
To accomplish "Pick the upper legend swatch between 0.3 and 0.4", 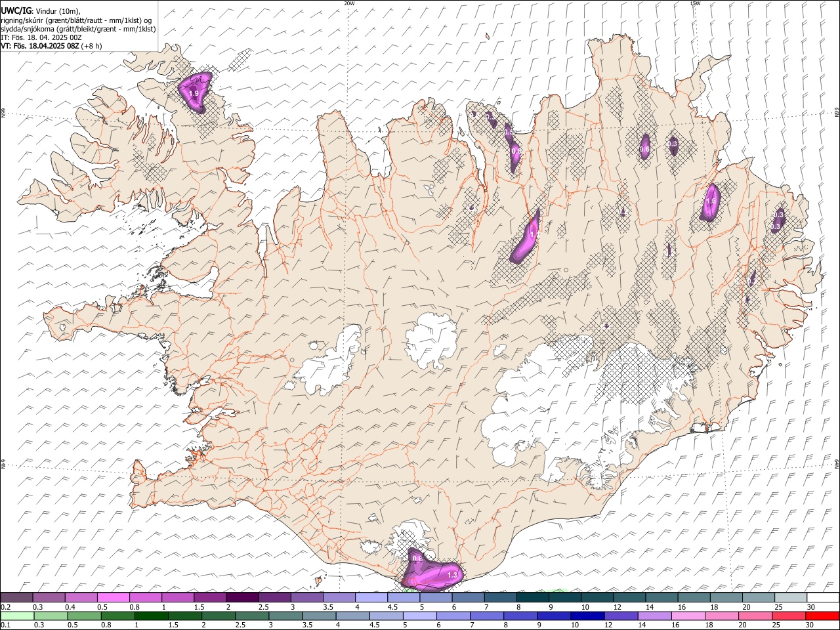I will click(x=49, y=598).
